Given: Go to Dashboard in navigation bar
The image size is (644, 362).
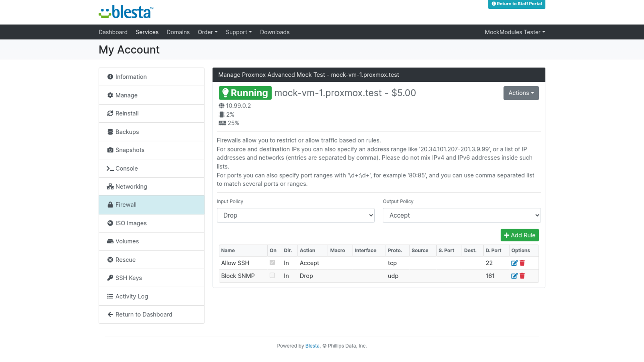Looking at the screenshot, I should pyautogui.click(x=113, y=32).
